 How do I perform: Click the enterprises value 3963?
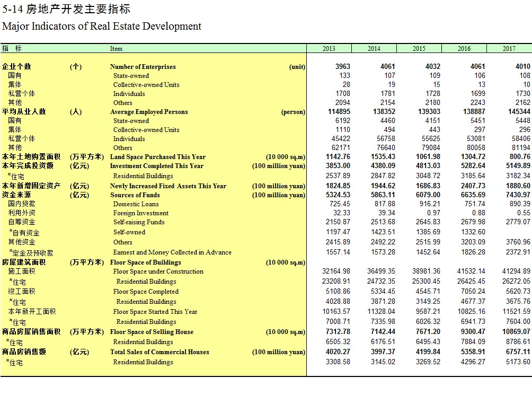coord(343,66)
